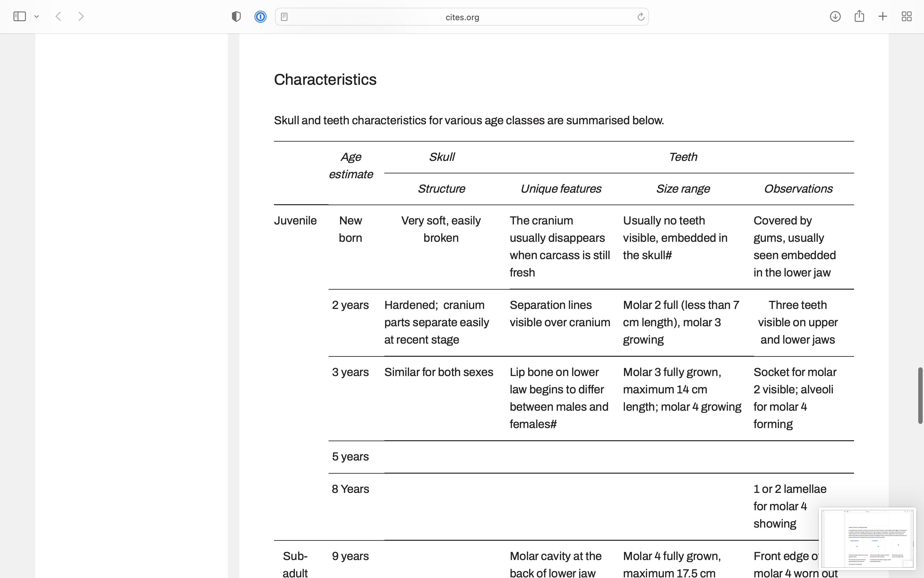Click the cites.org address bar
This screenshot has width=924, height=578.
pos(462,17)
